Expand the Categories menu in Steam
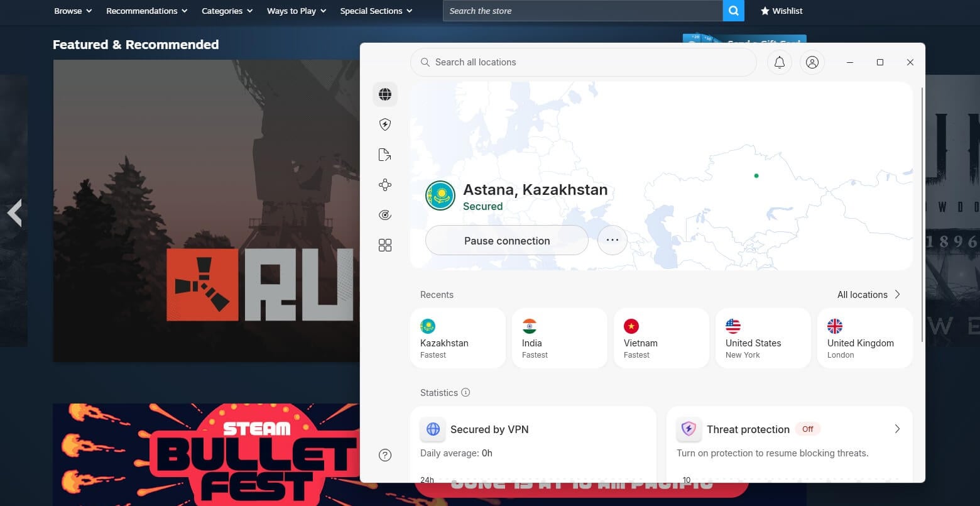 pos(227,11)
